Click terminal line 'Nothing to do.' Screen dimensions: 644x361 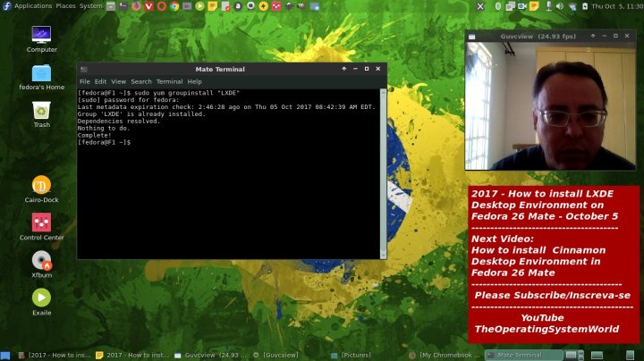[x=104, y=128]
